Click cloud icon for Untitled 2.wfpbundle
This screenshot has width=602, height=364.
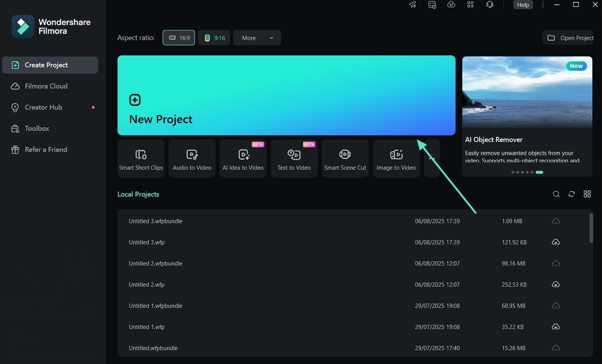[x=556, y=264]
